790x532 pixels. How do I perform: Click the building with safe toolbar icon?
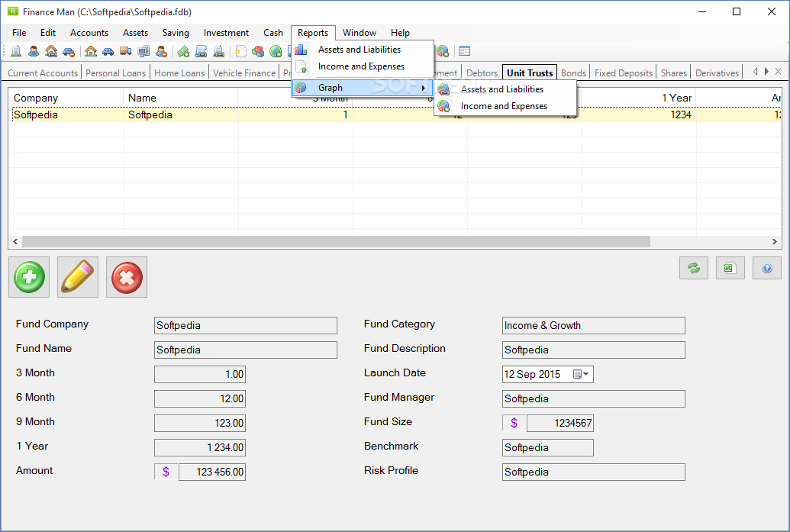pos(218,51)
